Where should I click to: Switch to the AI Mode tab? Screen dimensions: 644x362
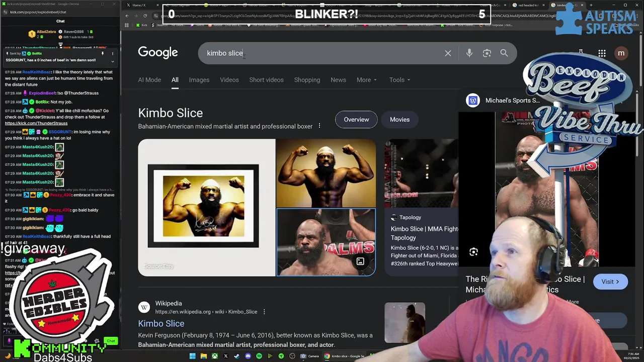pyautogui.click(x=149, y=80)
